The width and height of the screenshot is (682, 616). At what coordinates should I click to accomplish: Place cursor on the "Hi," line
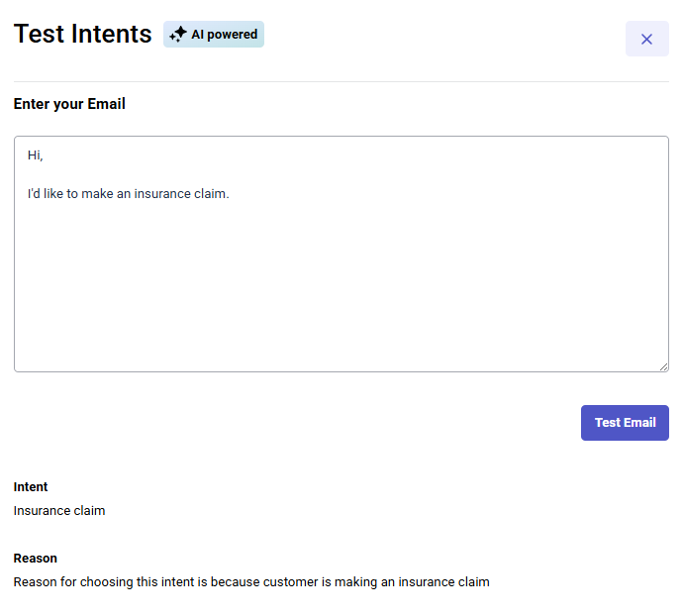coord(36,155)
